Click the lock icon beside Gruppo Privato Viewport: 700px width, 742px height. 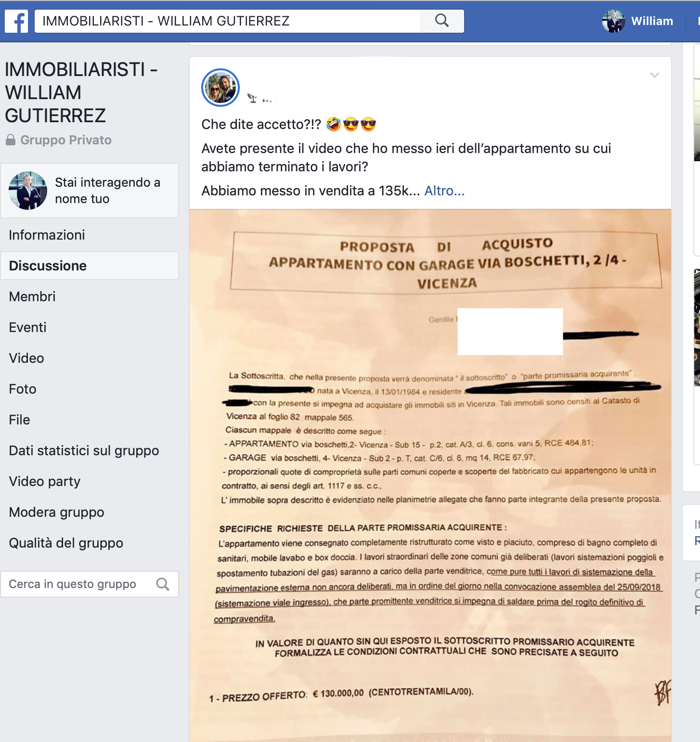pos(11,140)
